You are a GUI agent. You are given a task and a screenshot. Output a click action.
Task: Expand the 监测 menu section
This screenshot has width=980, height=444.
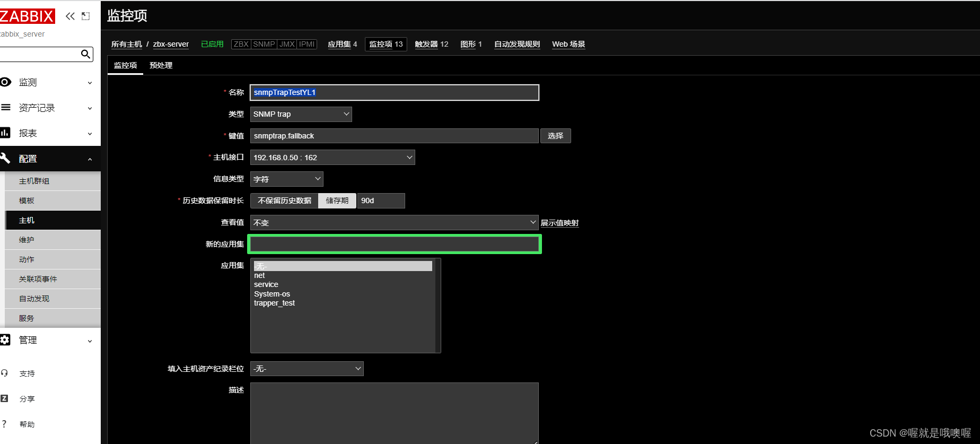[x=50, y=82]
